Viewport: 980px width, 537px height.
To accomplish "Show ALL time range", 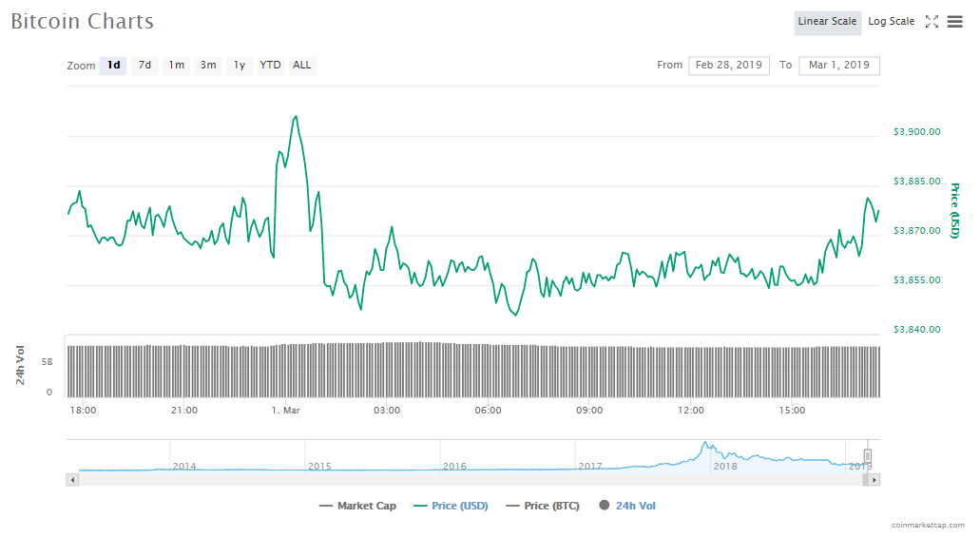I will [x=301, y=66].
